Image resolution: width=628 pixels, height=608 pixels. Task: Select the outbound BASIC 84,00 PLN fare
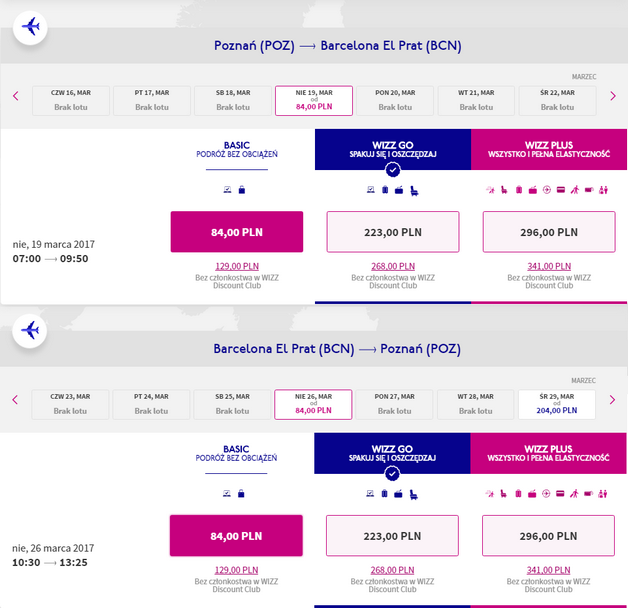(237, 232)
